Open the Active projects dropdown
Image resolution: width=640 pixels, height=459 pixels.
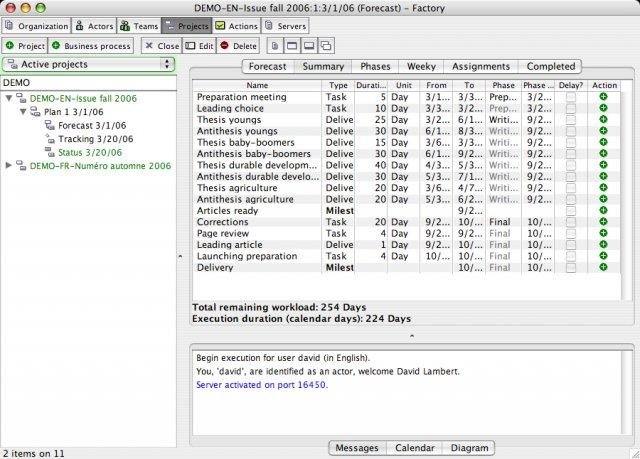tap(88, 64)
